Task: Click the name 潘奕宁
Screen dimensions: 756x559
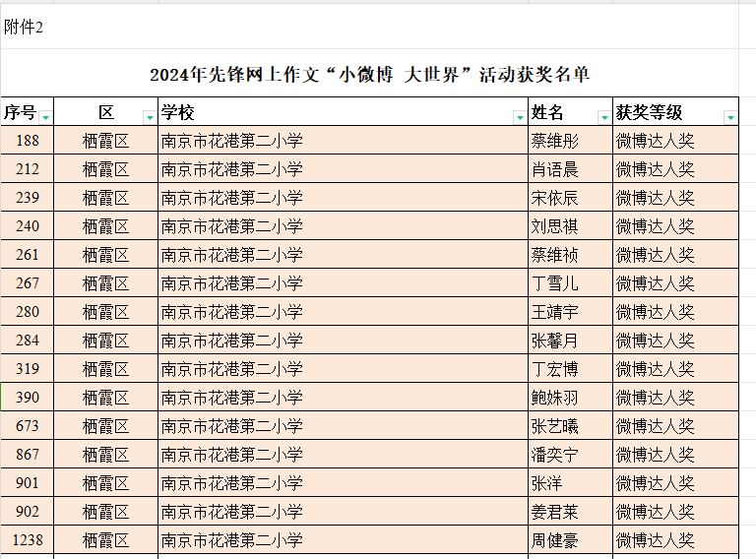Action: 554,455
